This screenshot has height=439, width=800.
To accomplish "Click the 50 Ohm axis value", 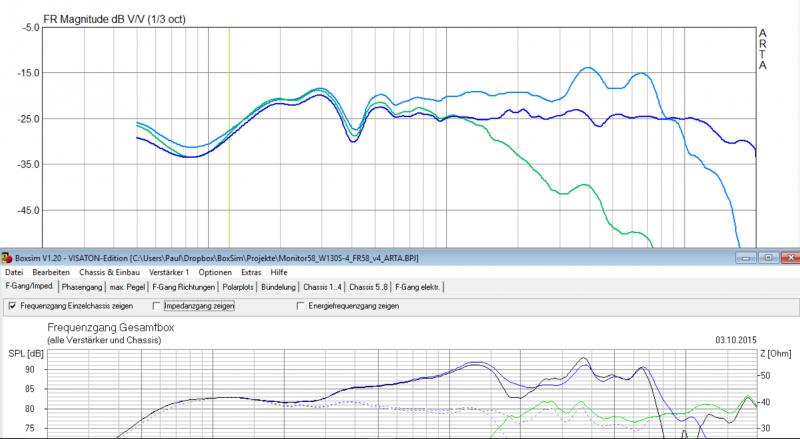I will [x=765, y=376].
